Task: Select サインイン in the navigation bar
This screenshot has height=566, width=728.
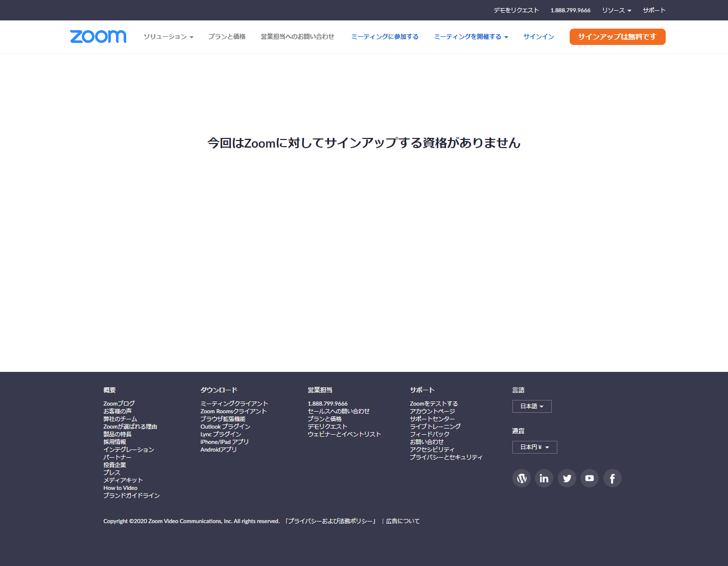Action: pyautogui.click(x=538, y=37)
